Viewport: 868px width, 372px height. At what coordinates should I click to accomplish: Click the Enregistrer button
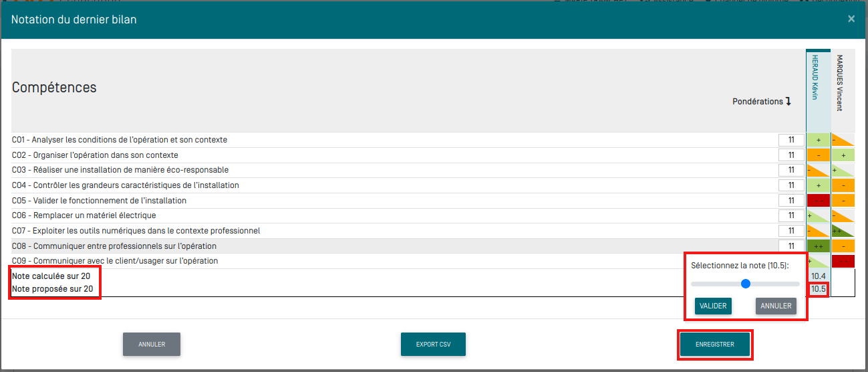coord(714,345)
